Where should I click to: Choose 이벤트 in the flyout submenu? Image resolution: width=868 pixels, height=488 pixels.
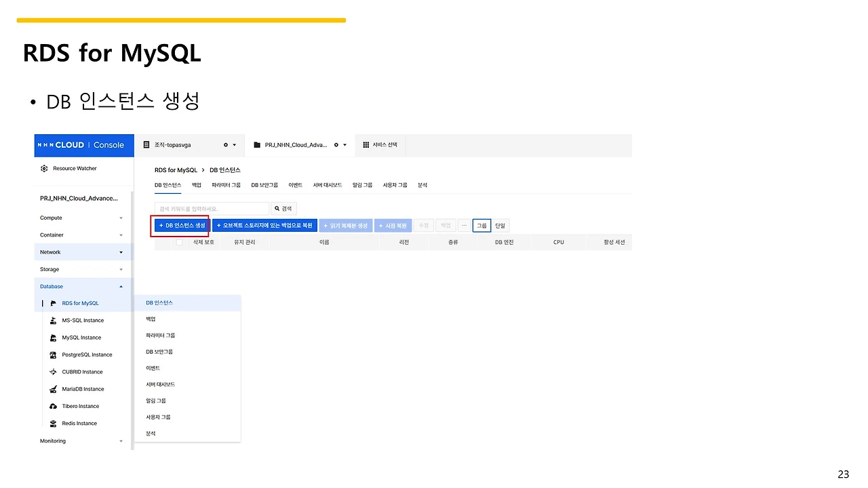tap(188, 368)
